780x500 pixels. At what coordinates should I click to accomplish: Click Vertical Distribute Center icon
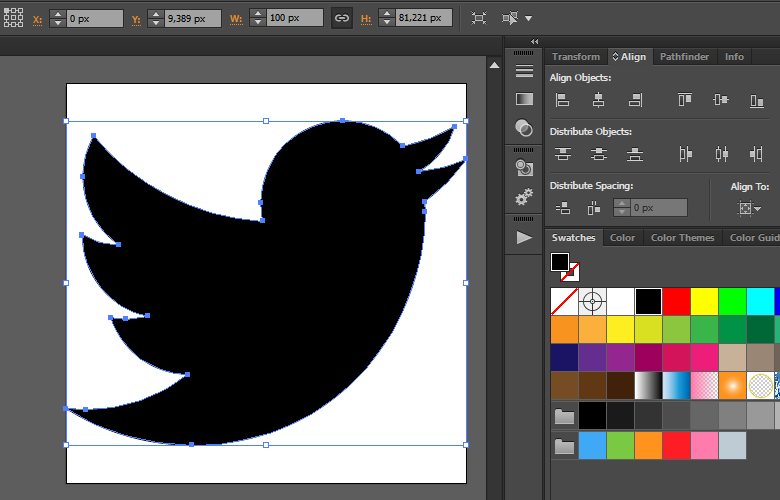[x=598, y=154]
